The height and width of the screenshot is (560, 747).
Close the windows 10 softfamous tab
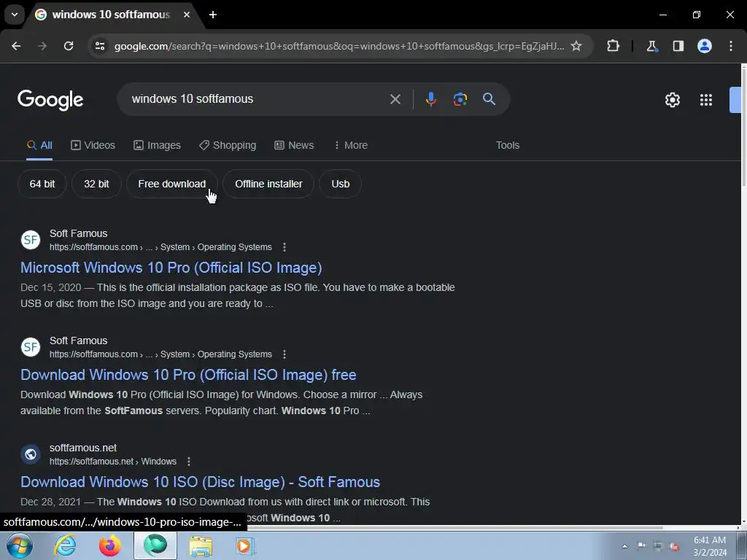[187, 15]
